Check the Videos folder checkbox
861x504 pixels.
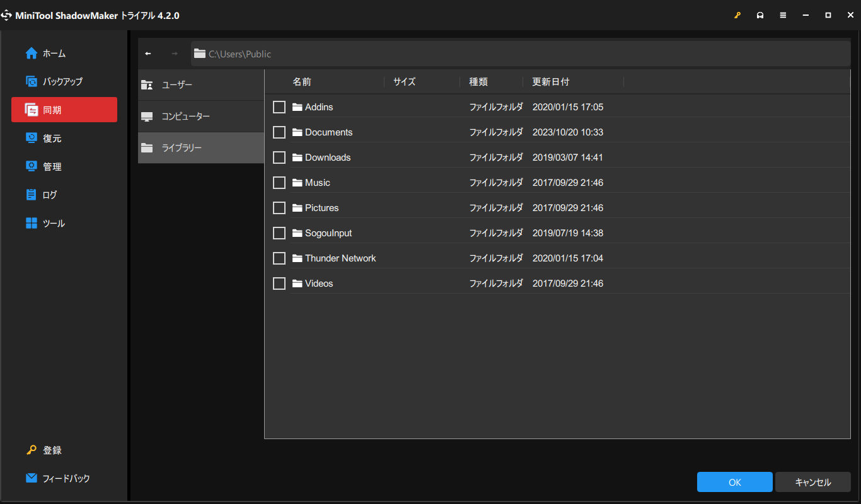[279, 283]
